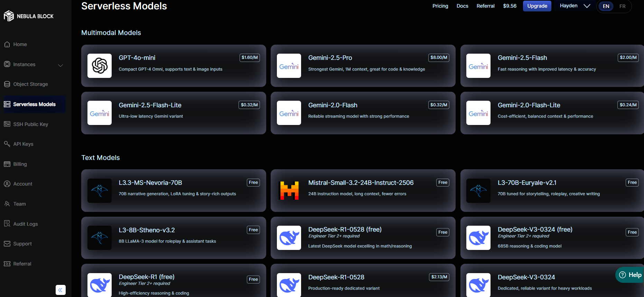Screen dimensions: 644x297
Task: Open Object Storage label in the sidebar
Action: [30, 84]
